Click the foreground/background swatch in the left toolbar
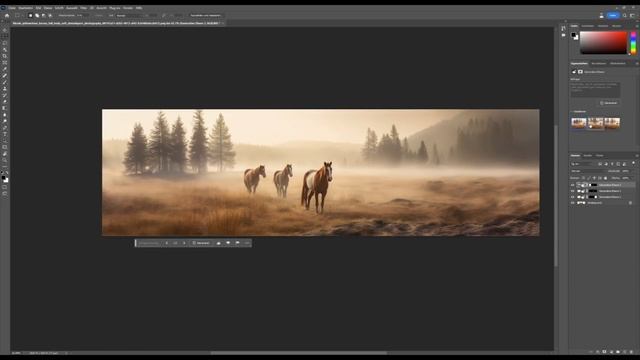The width and height of the screenshot is (640, 360). pos(5,179)
